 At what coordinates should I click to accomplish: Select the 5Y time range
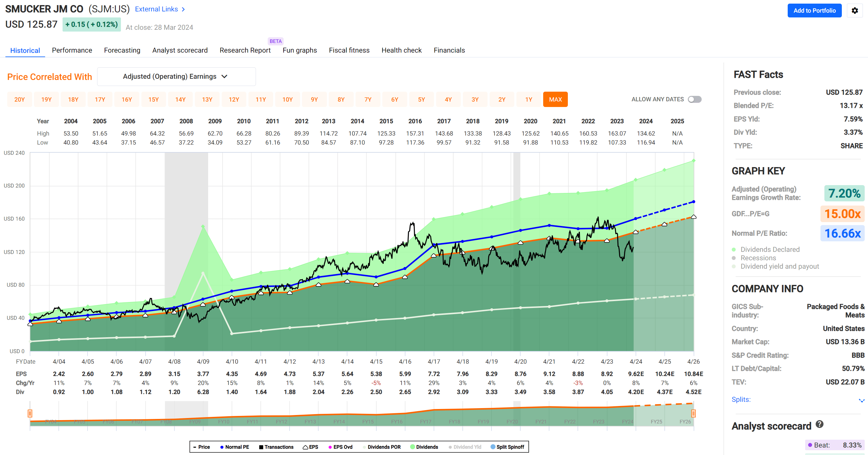tap(422, 99)
